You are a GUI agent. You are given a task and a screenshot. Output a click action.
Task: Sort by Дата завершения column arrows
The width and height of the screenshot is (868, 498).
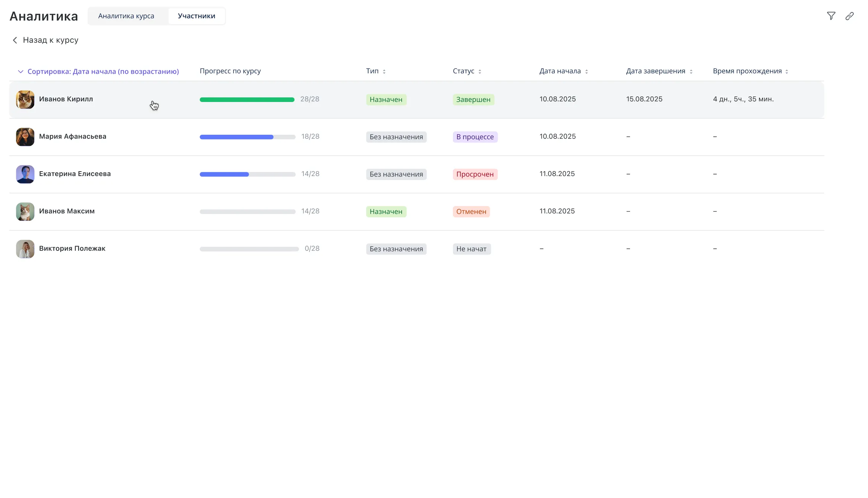pyautogui.click(x=691, y=71)
